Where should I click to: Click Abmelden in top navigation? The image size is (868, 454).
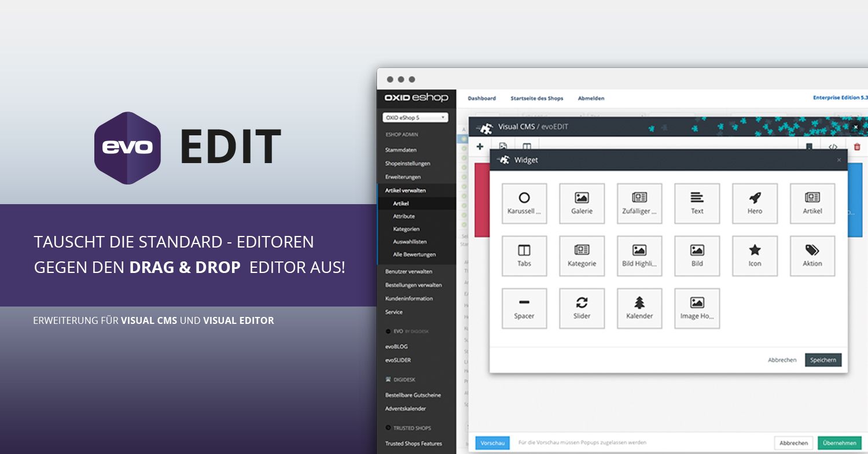[x=591, y=98]
